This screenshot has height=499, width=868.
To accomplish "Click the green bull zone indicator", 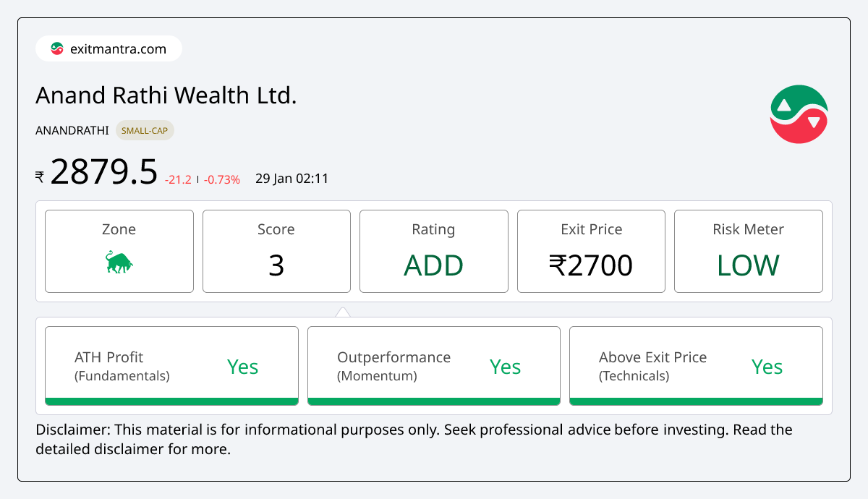I will pyautogui.click(x=119, y=263).
